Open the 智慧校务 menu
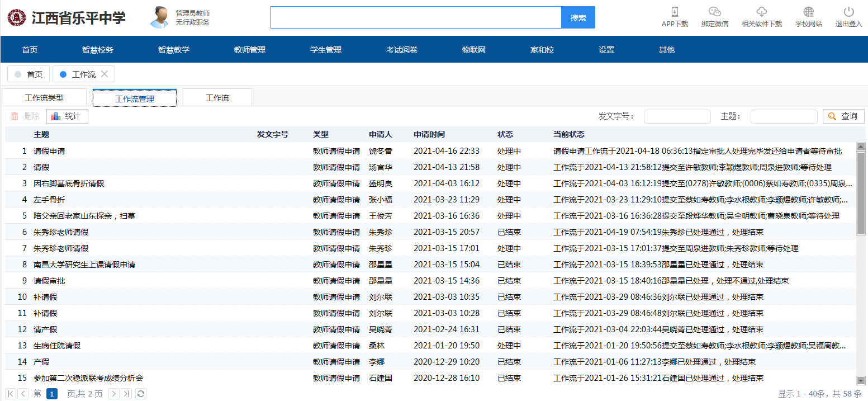Viewport: 868px width, 401px height. click(x=98, y=50)
